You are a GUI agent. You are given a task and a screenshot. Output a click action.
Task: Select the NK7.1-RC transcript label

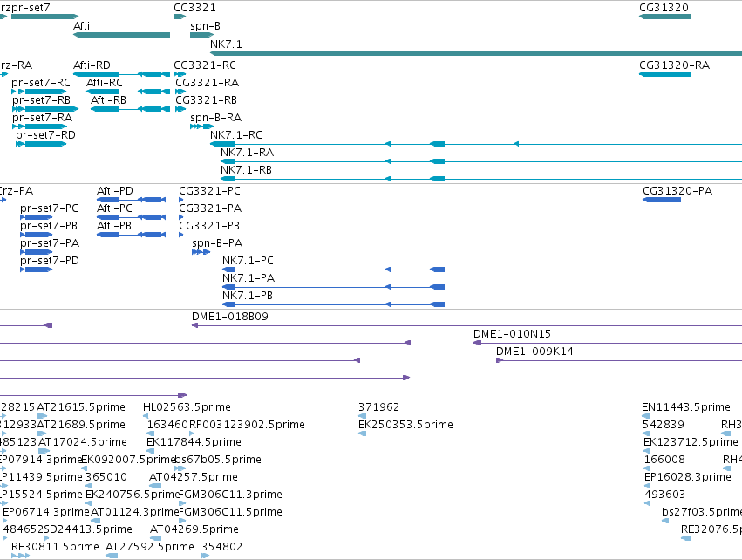tap(236, 135)
